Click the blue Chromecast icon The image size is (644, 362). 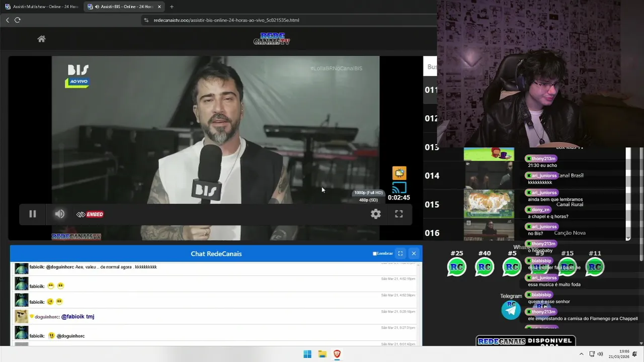tap(399, 188)
